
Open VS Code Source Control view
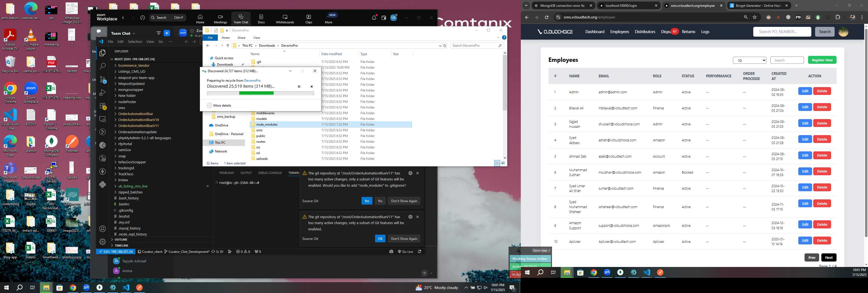point(103,79)
